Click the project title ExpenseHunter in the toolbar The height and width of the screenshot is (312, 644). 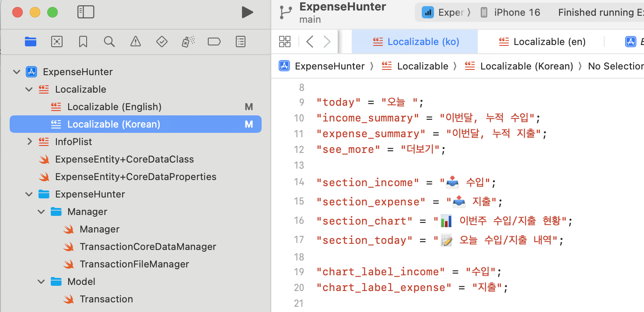343,7
